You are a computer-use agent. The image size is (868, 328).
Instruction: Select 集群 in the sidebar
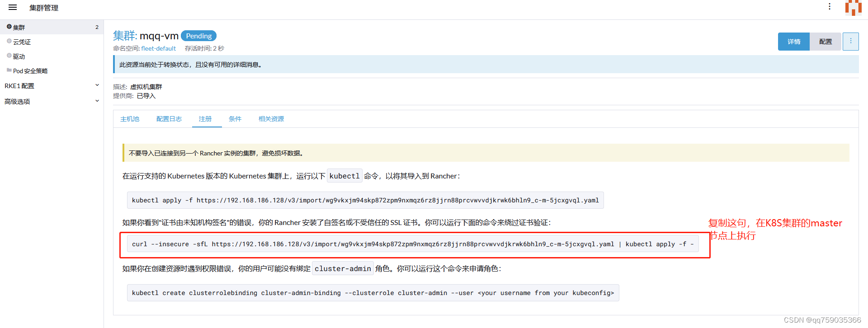point(52,27)
